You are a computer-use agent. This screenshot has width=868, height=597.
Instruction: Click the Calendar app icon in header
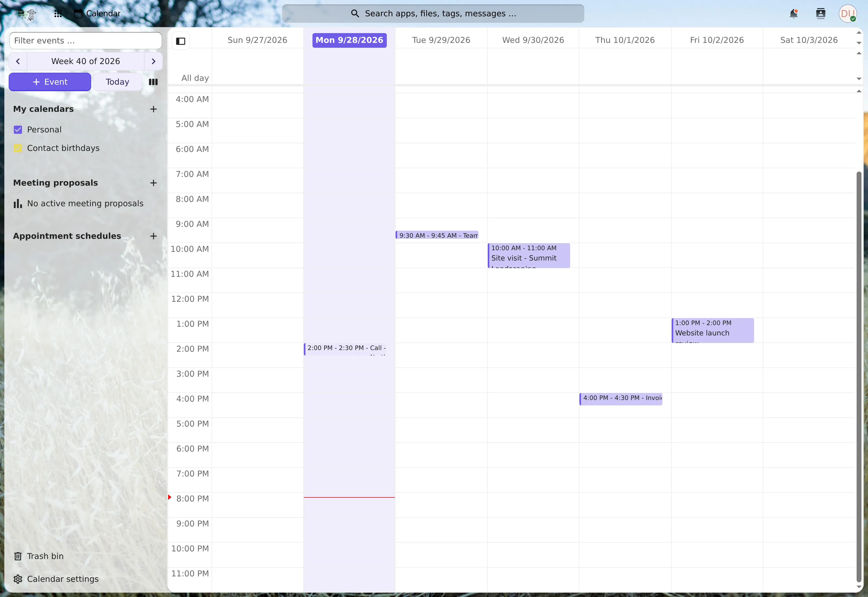(x=78, y=14)
